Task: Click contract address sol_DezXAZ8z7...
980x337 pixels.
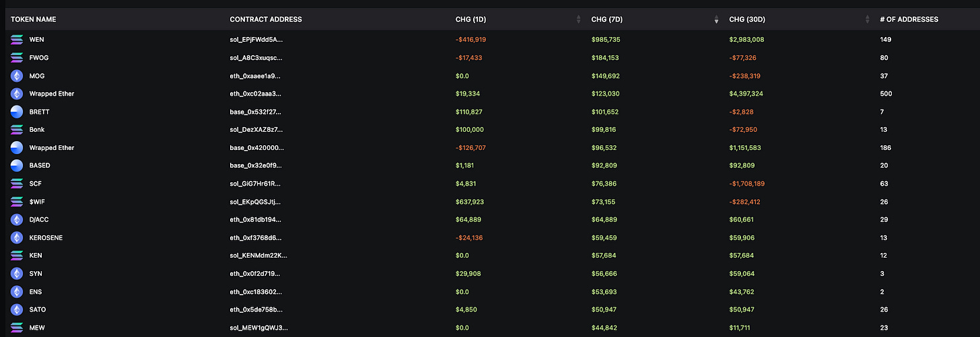Action: tap(256, 130)
